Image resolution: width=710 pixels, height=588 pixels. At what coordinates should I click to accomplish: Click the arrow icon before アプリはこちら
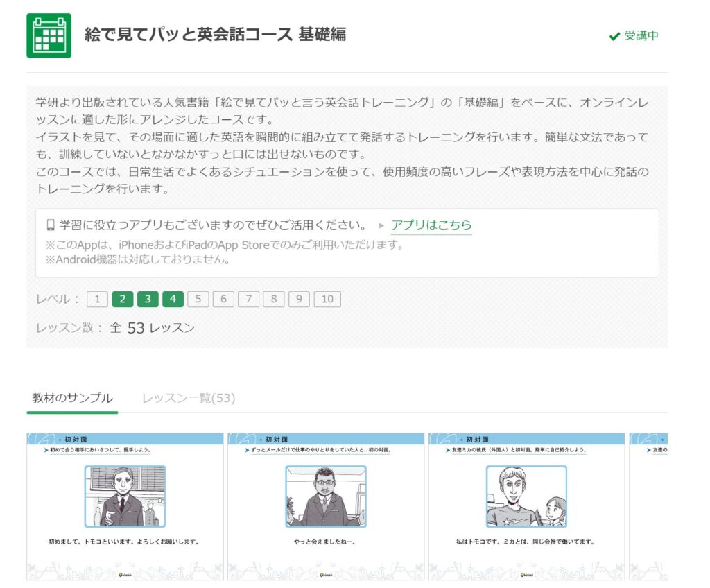click(381, 225)
